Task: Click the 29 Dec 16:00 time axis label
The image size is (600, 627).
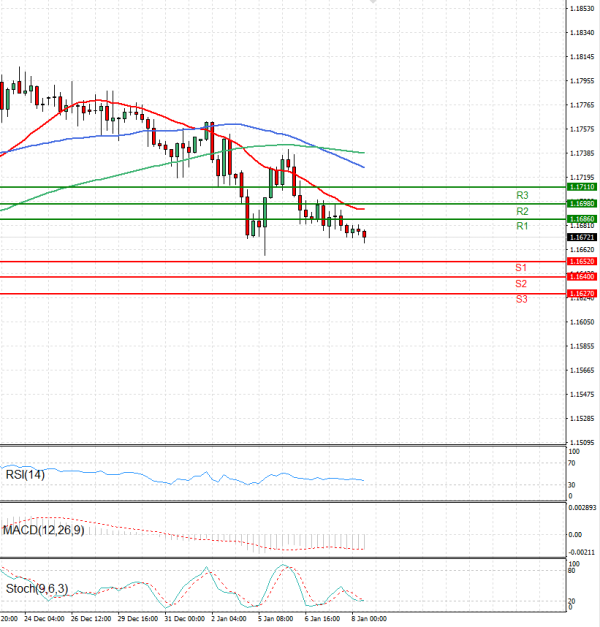Action: coord(138,619)
